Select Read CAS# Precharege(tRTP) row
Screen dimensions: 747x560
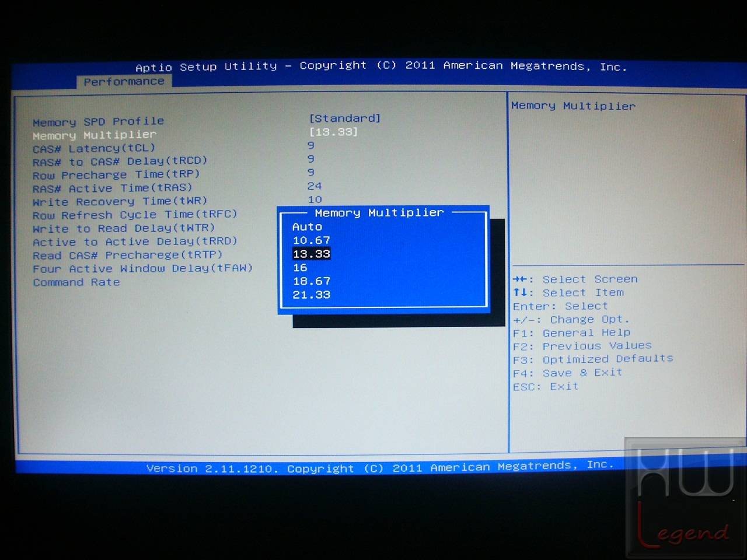coord(127,255)
